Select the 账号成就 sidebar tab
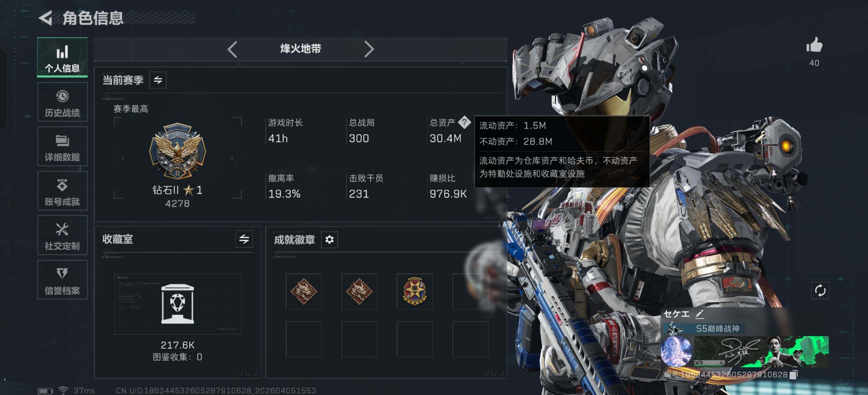Screen dimensions: 868x395 [62, 191]
